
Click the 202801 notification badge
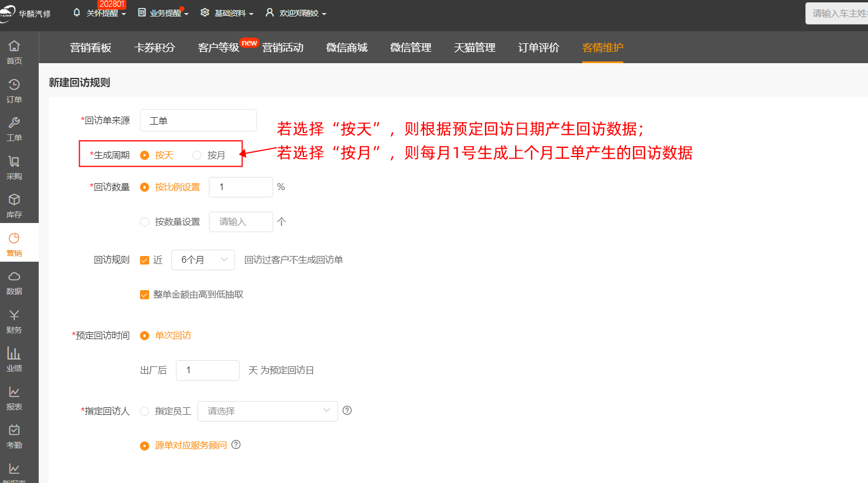pyautogui.click(x=112, y=4)
